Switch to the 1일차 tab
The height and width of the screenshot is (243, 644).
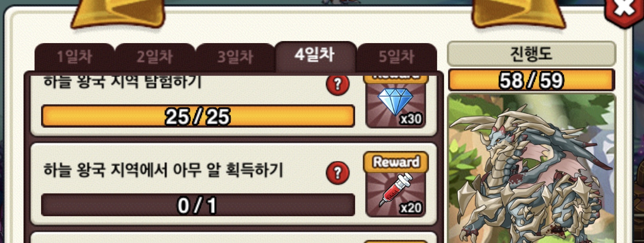tap(75, 57)
